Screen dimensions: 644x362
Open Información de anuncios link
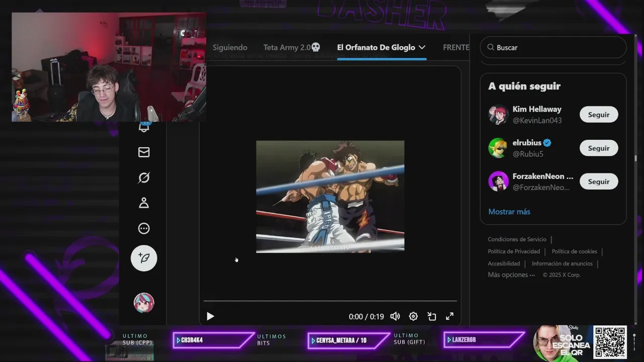562,263
